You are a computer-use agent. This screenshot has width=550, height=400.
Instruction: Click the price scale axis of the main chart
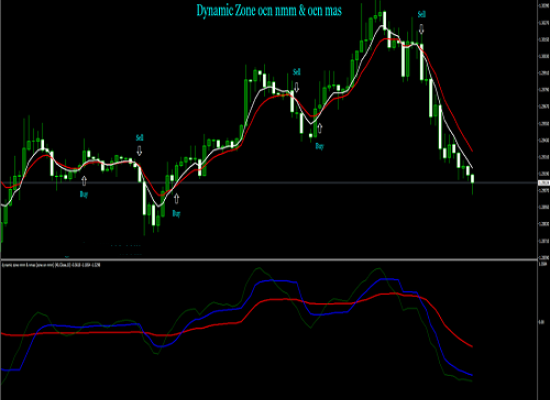pos(544,130)
